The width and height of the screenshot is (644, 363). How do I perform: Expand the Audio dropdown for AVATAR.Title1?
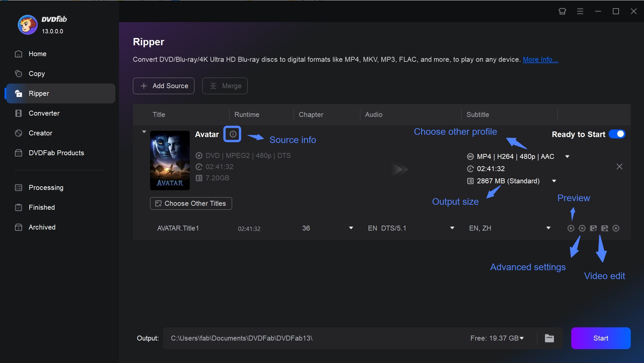click(x=452, y=228)
